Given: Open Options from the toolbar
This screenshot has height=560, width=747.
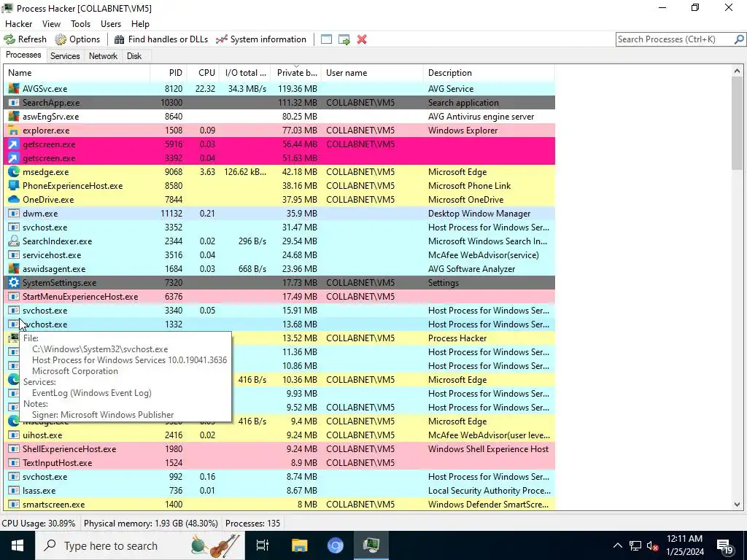Looking at the screenshot, I should tap(77, 39).
